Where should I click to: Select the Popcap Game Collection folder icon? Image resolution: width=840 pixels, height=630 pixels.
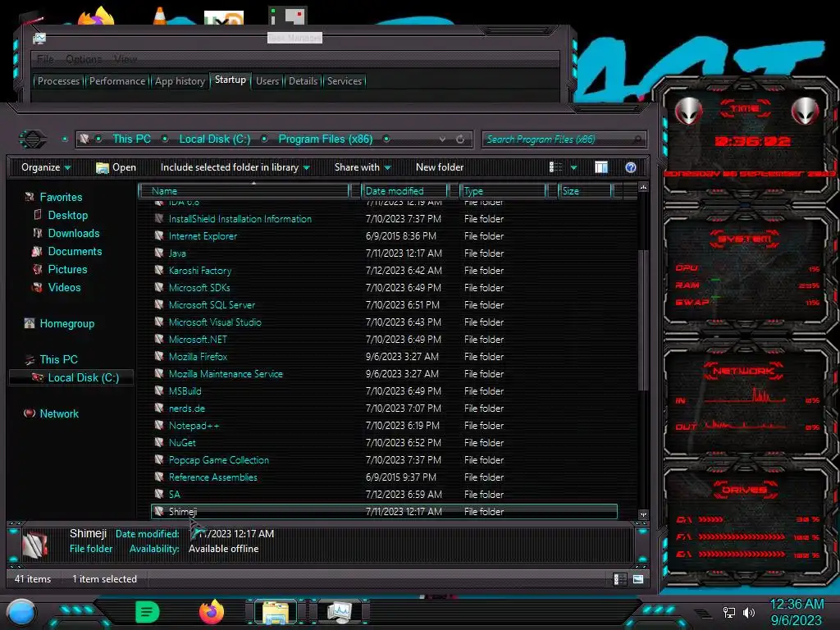click(158, 459)
